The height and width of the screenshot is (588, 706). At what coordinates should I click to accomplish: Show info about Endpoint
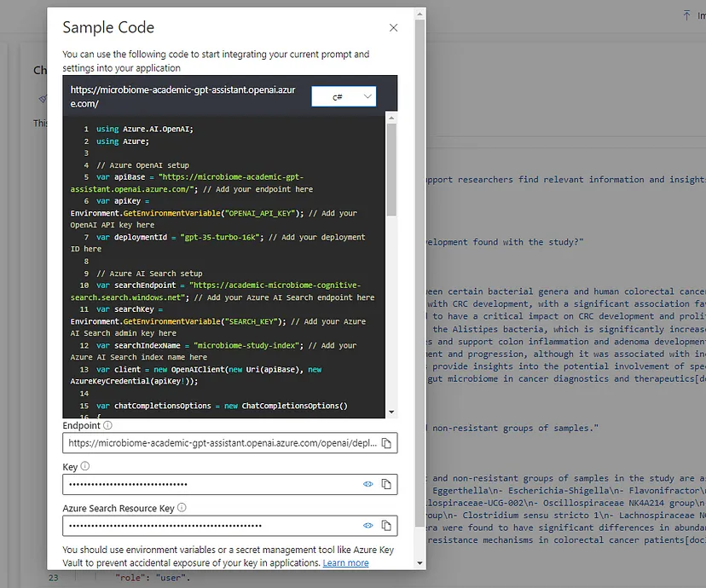click(x=107, y=425)
